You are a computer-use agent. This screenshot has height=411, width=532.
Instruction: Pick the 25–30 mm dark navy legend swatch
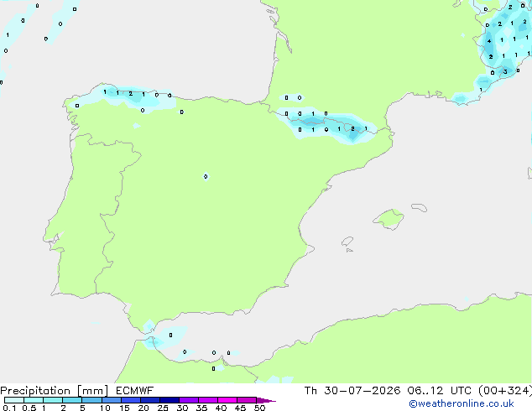[x=170, y=400]
